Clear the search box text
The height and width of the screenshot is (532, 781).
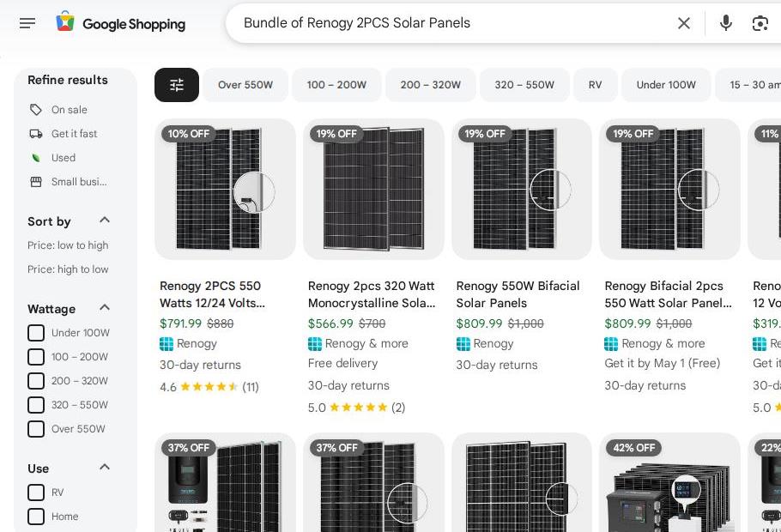[684, 23]
